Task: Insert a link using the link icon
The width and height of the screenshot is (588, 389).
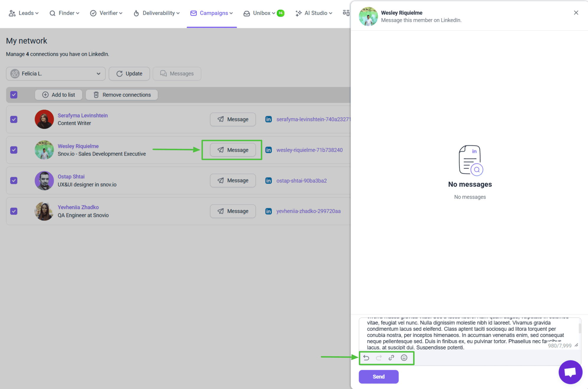Action: coord(391,358)
